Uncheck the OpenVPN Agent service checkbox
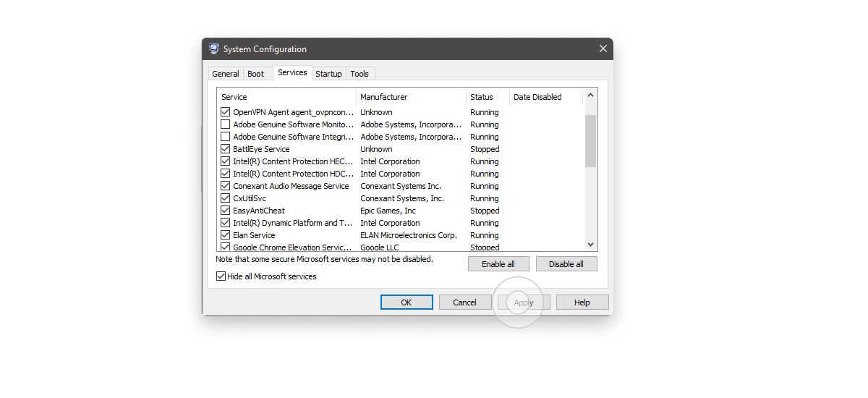Viewport: 868px width, 398px height. pos(226,112)
